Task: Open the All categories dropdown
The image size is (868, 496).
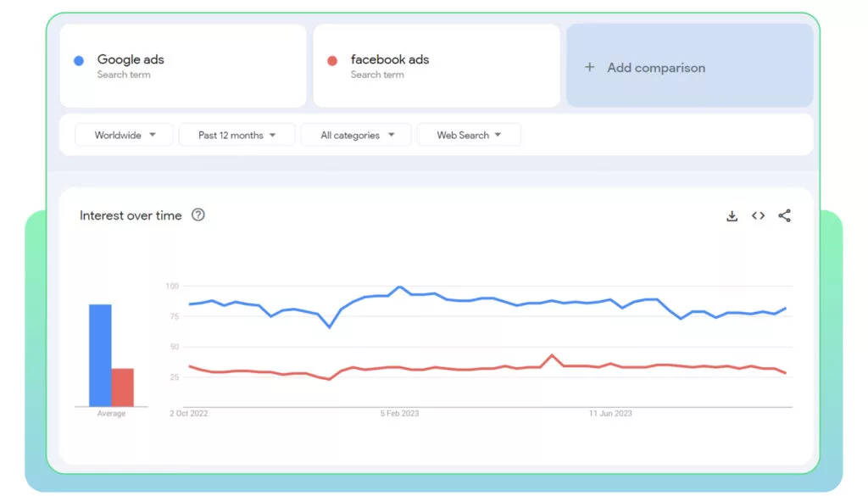Action: [x=357, y=135]
